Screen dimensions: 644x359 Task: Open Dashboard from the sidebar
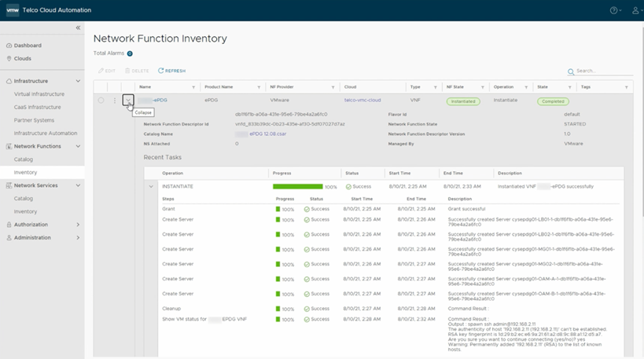[28, 46]
